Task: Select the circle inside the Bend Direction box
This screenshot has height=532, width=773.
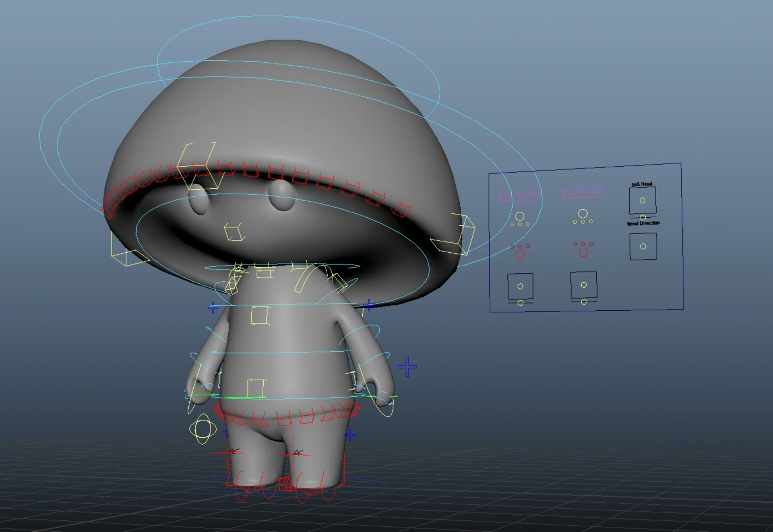Action: (643, 247)
